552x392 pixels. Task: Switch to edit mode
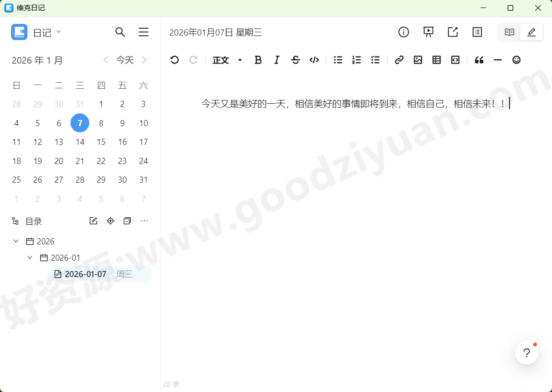pos(531,32)
